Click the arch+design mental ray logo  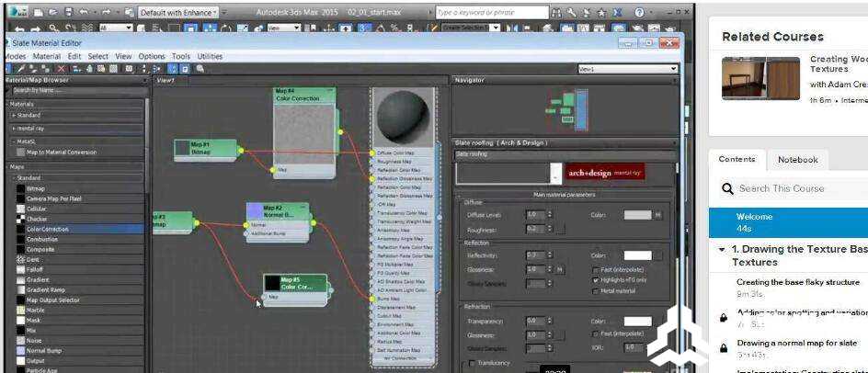(x=604, y=173)
